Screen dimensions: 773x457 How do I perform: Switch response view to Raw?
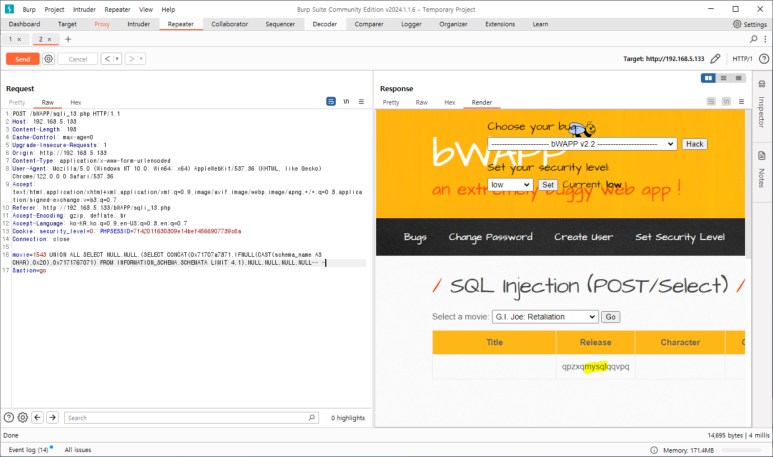click(422, 102)
